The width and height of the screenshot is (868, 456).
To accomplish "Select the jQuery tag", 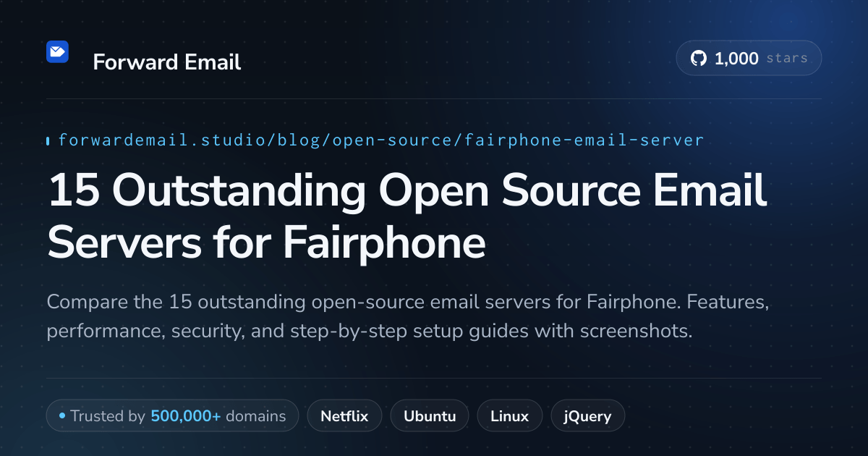I will point(588,416).
